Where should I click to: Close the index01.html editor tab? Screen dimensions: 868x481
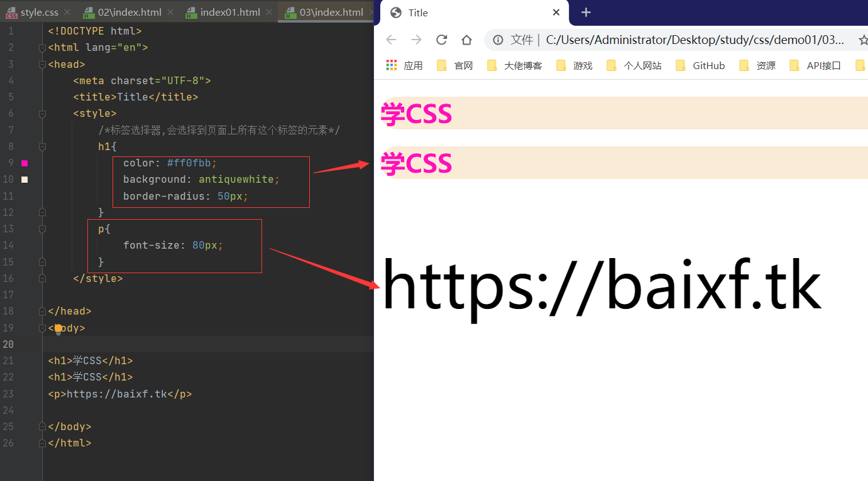pos(269,13)
